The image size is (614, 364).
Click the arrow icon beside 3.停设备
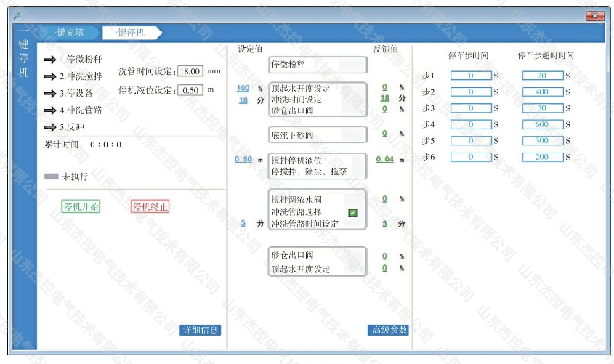pos(50,93)
